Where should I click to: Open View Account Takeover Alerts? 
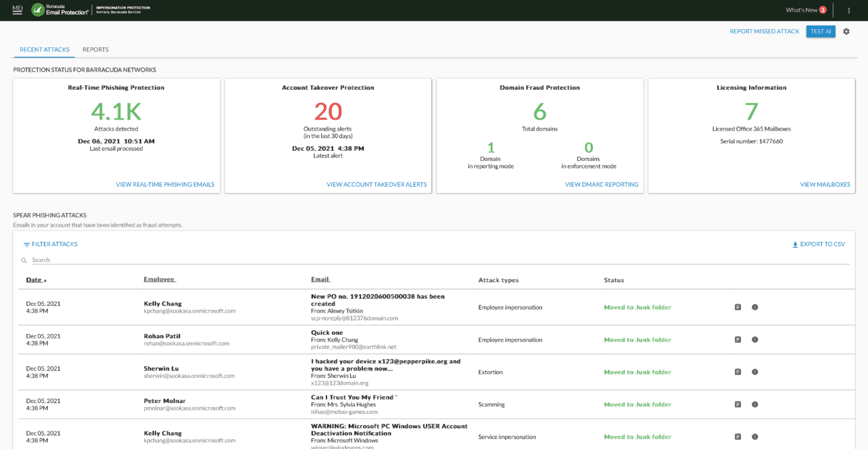point(377,185)
